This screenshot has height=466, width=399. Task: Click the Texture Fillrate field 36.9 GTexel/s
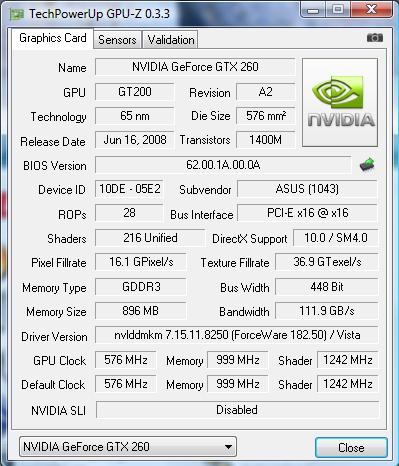click(x=327, y=262)
